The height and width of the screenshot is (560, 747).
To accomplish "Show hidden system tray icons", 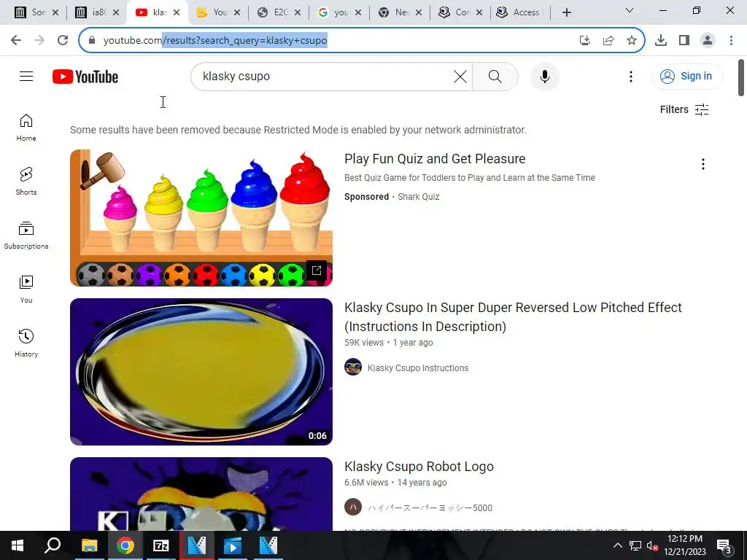I will (x=617, y=545).
